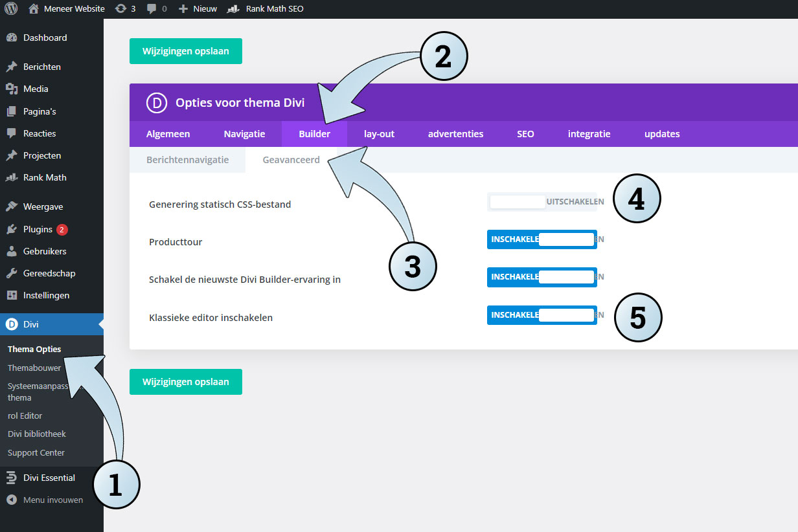798x532 pixels.
Task: Open Instellingen settings in the sidebar
Action: coord(45,295)
